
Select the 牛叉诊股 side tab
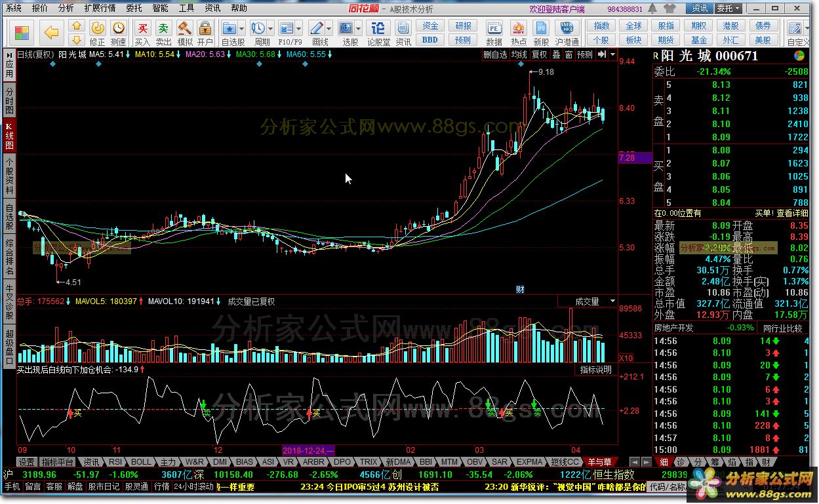pos(9,301)
